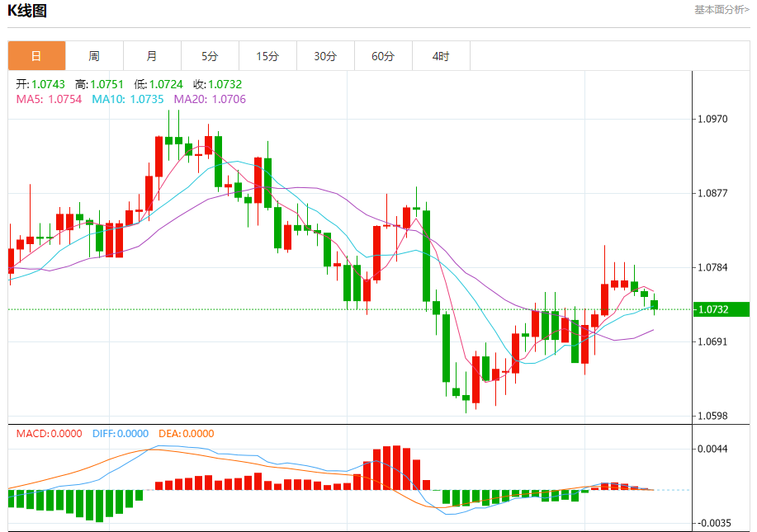Select the 日 daily chart tab

(x=36, y=56)
